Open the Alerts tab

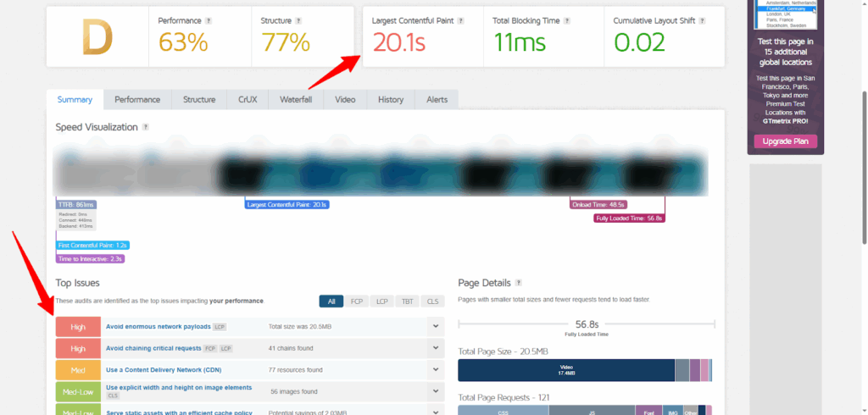[x=437, y=100]
